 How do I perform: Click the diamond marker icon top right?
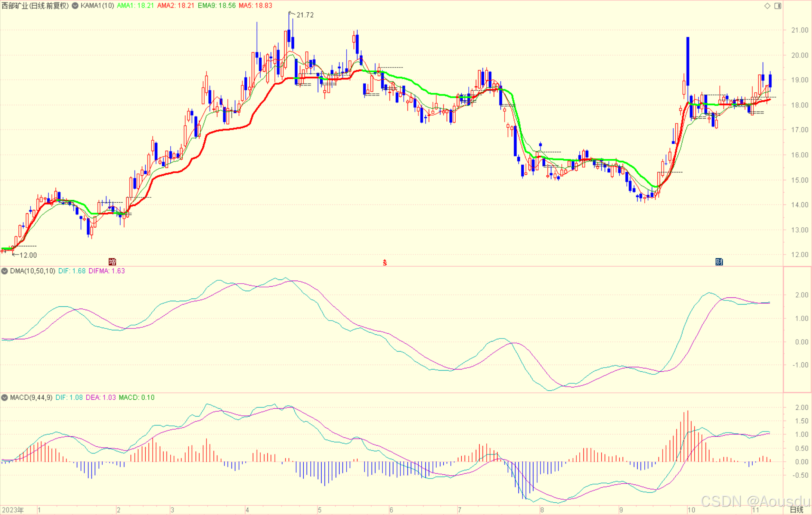[767, 6]
